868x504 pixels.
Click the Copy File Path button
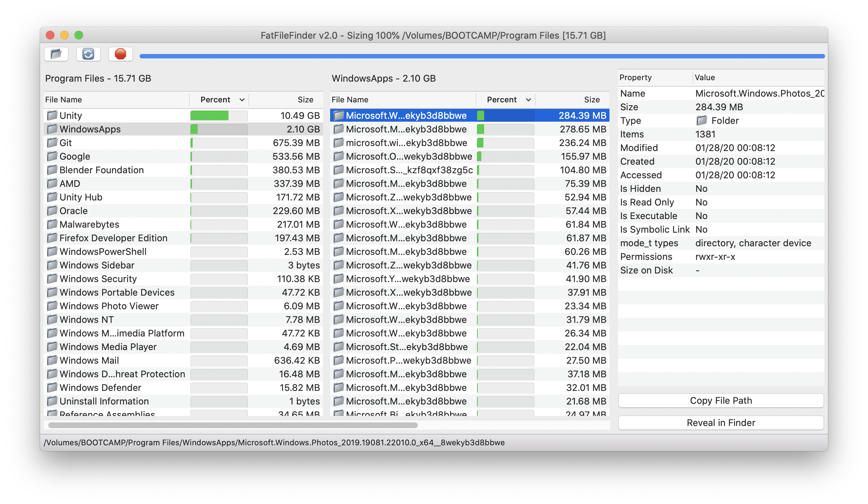[x=721, y=401]
